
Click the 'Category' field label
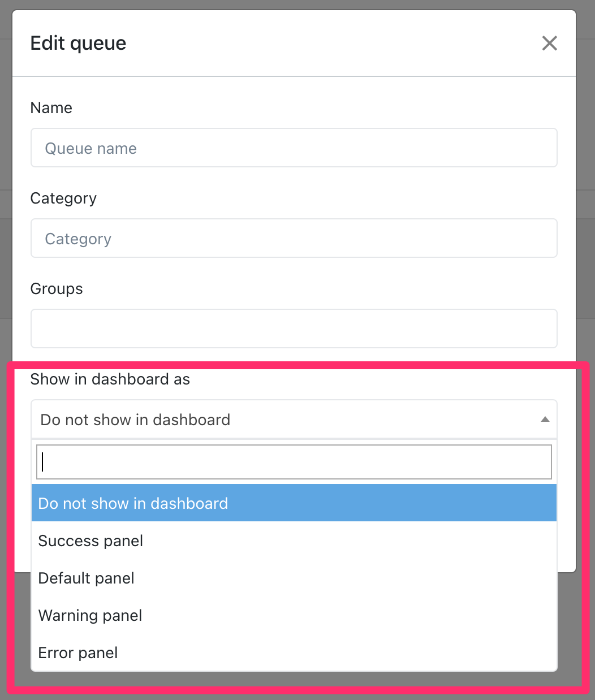(x=63, y=198)
